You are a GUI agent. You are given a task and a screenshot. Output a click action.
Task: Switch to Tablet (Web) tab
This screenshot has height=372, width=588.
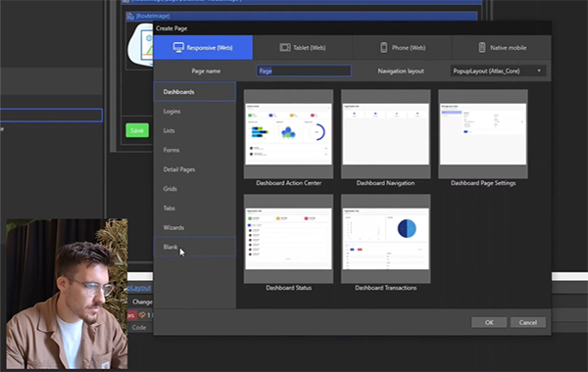[x=303, y=48]
